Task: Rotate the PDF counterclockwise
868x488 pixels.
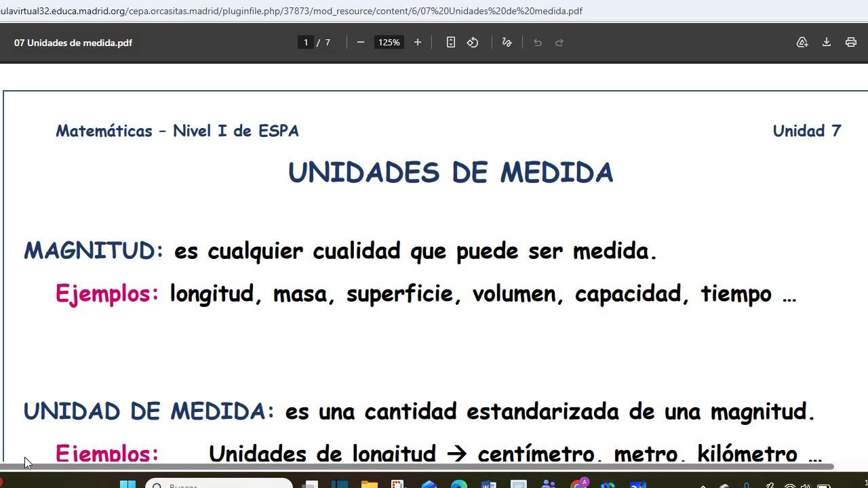Action: (473, 42)
